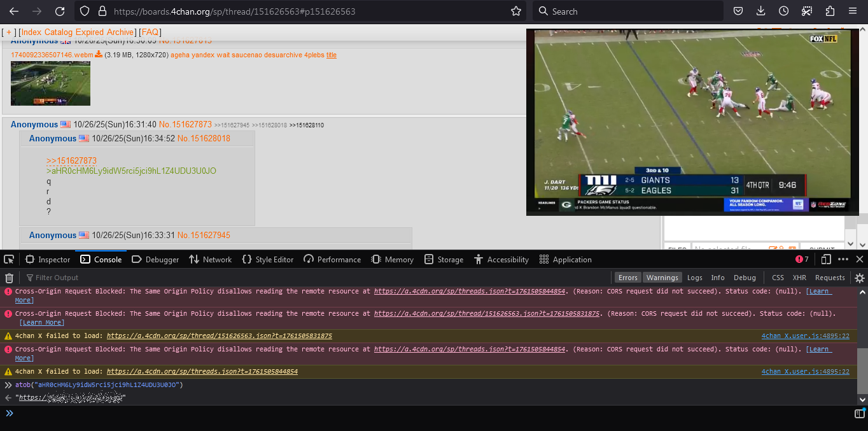Screen dimensions: 868x431
Task: Open post No.151627945 link
Action: point(204,235)
